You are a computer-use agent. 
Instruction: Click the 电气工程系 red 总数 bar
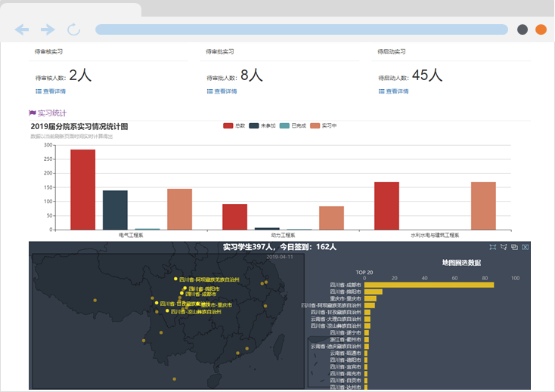(83, 190)
